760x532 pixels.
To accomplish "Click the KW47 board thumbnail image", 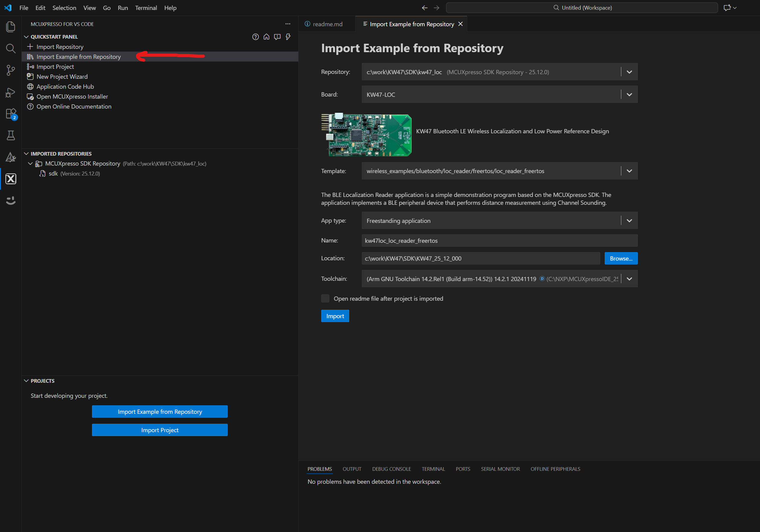I will click(366, 135).
